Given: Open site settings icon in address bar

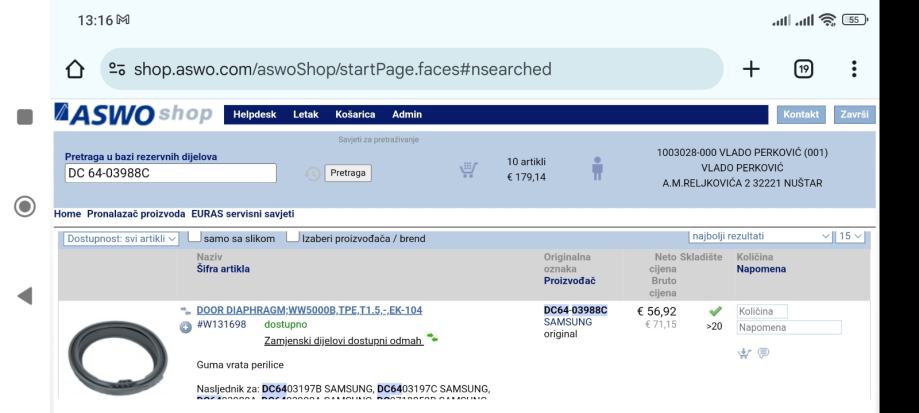Looking at the screenshot, I should [117, 69].
